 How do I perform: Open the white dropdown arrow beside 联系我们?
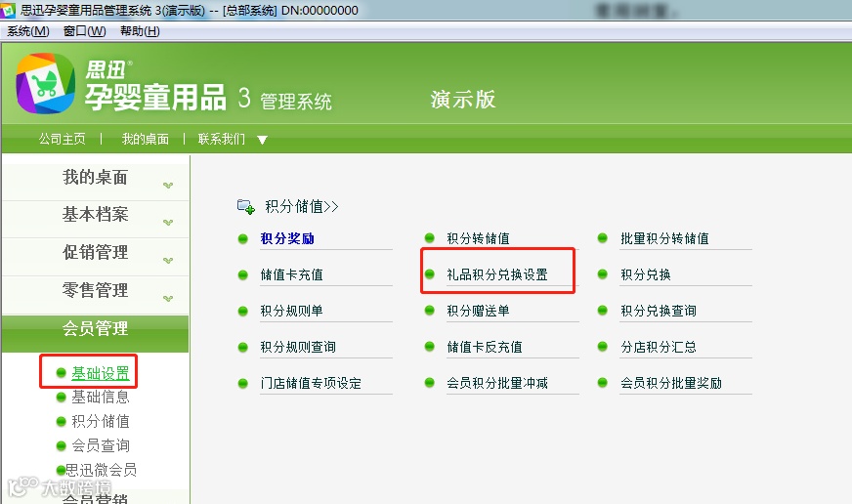[262, 140]
